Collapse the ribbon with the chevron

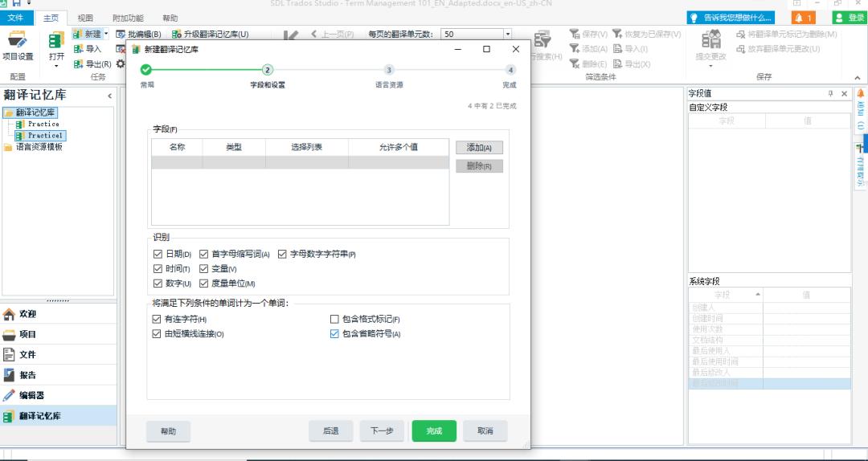tap(858, 77)
